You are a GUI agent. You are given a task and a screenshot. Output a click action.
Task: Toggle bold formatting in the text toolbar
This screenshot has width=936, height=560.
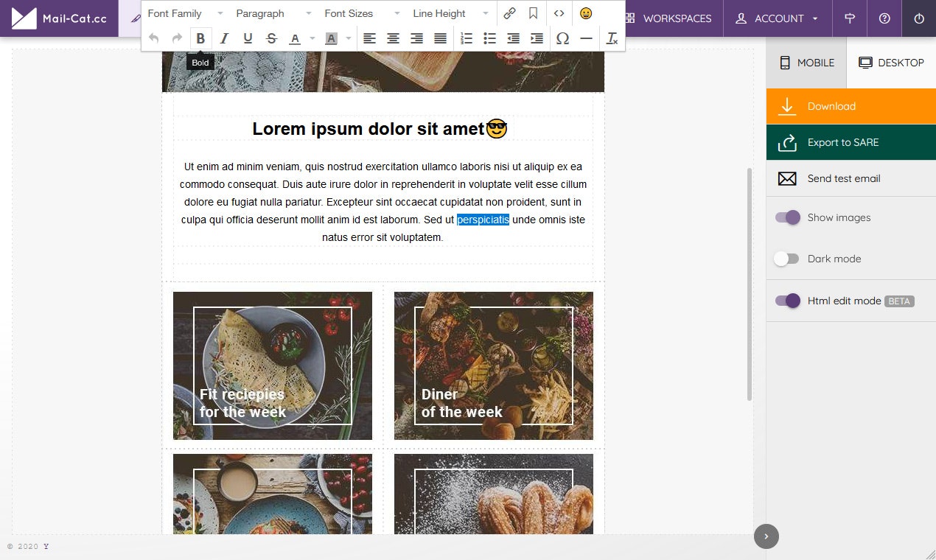[x=200, y=38]
